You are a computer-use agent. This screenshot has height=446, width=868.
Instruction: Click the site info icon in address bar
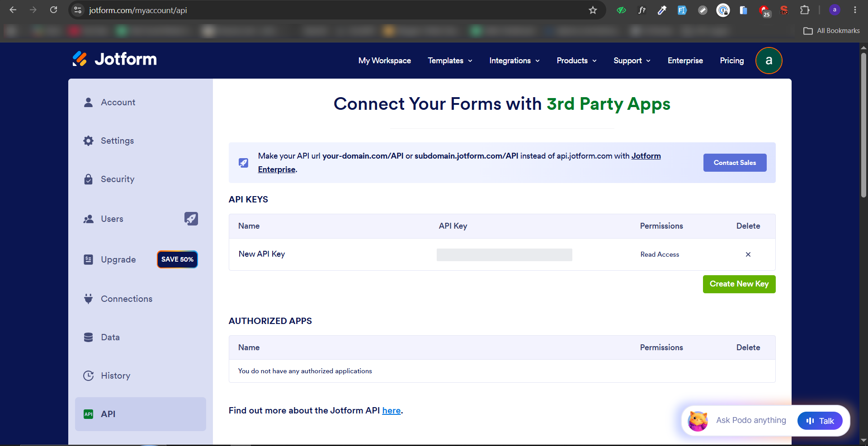click(x=78, y=10)
